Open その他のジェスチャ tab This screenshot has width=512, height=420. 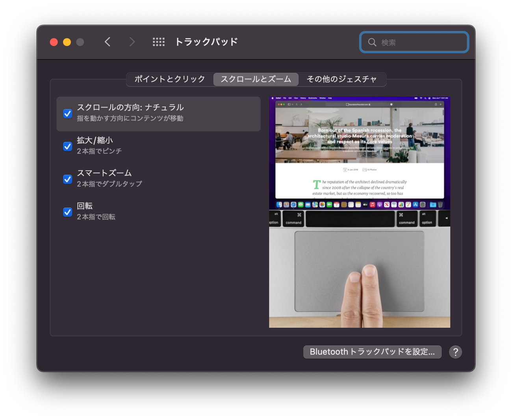[x=342, y=79]
